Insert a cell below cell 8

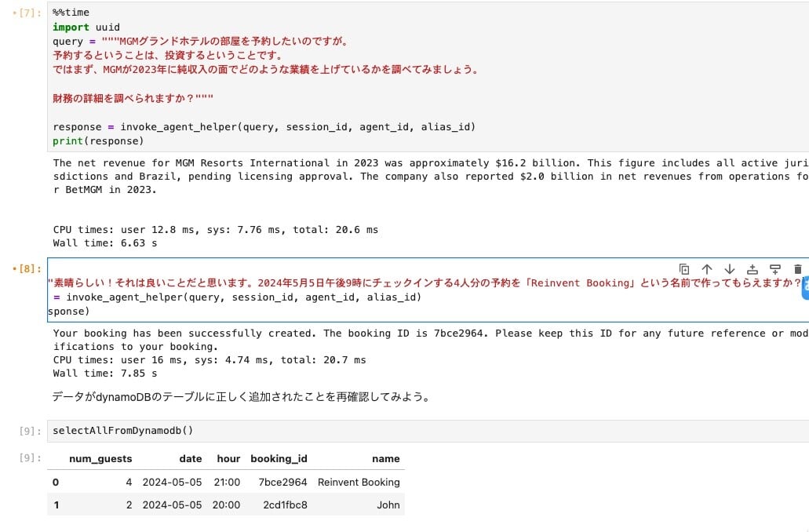click(775, 269)
